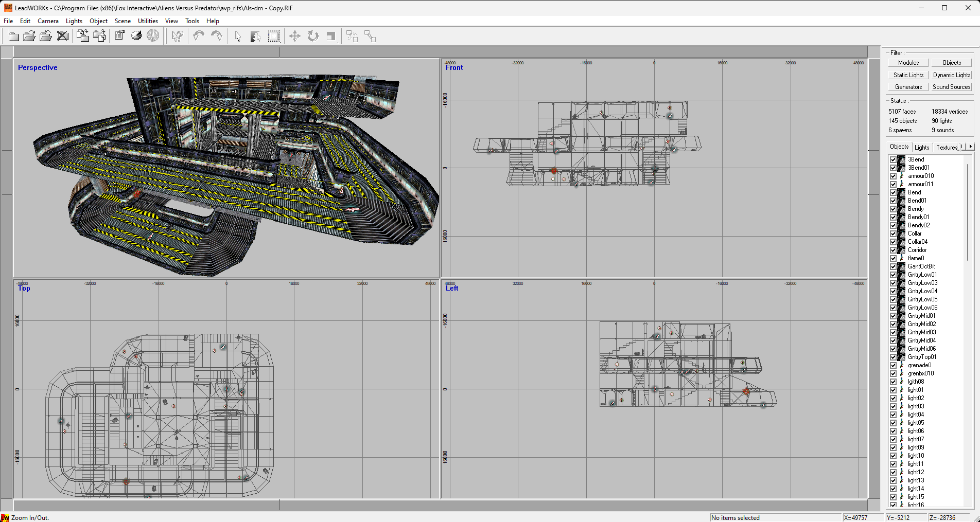Image resolution: width=980 pixels, height=522 pixels.
Task: Click the crossed-out delete toolbar icon
Action: [x=63, y=36]
